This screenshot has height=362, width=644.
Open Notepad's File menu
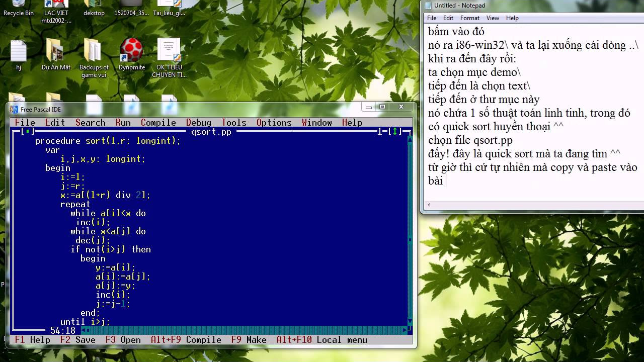432,18
